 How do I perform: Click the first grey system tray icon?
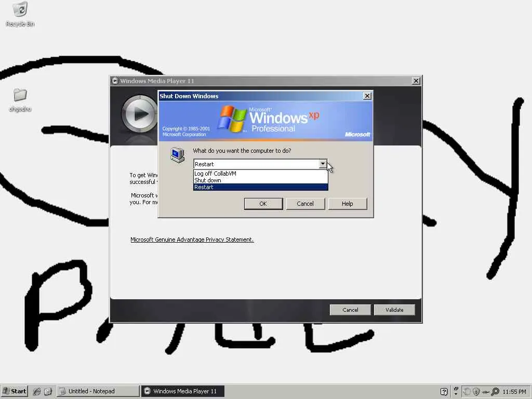pos(467,392)
